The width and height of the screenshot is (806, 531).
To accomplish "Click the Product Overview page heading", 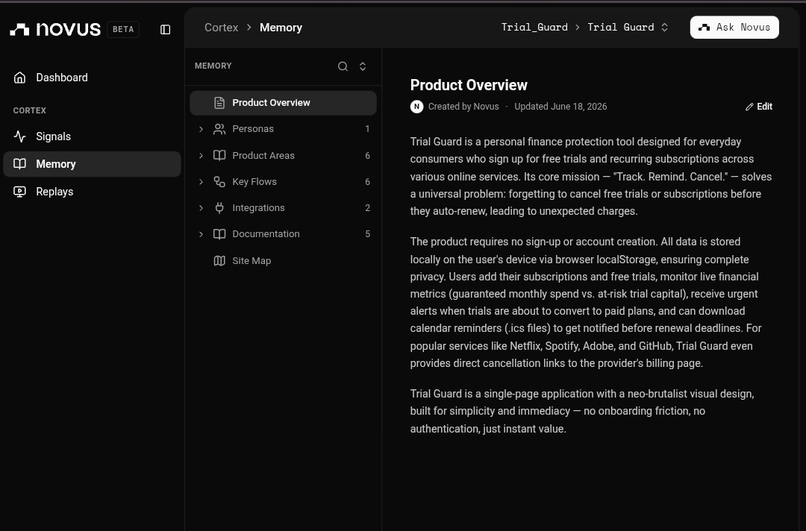I will [469, 85].
